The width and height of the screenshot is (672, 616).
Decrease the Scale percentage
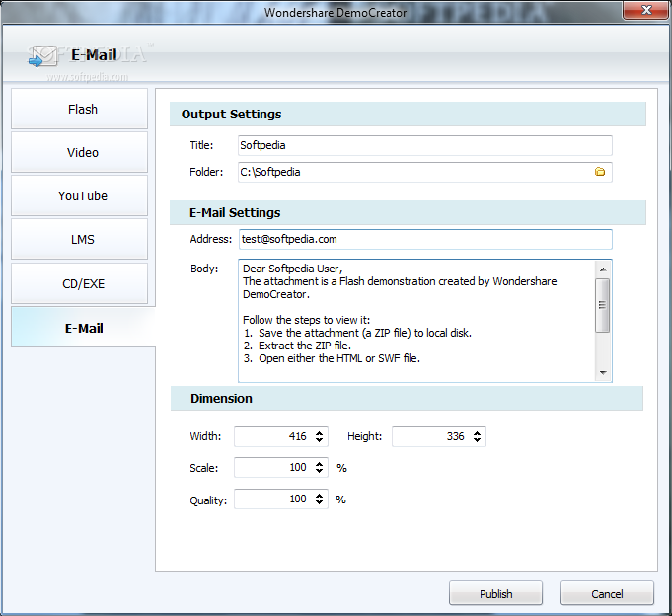tap(319, 471)
